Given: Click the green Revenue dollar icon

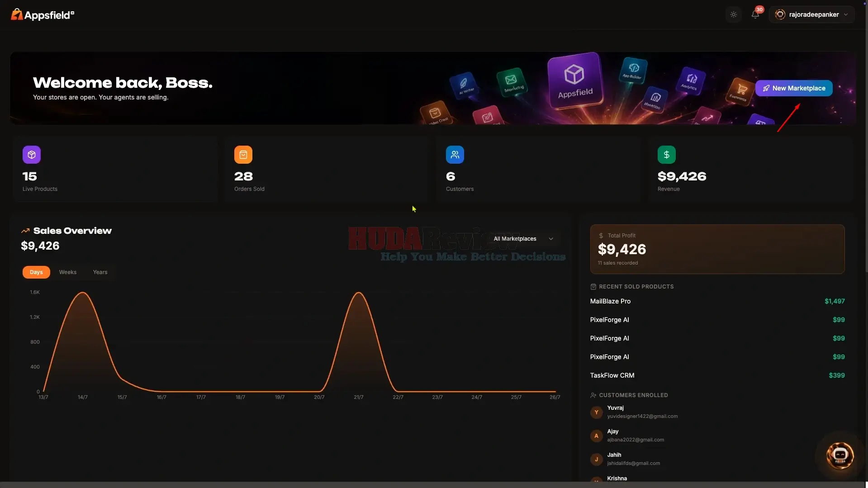Looking at the screenshot, I should tap(667, 155).
